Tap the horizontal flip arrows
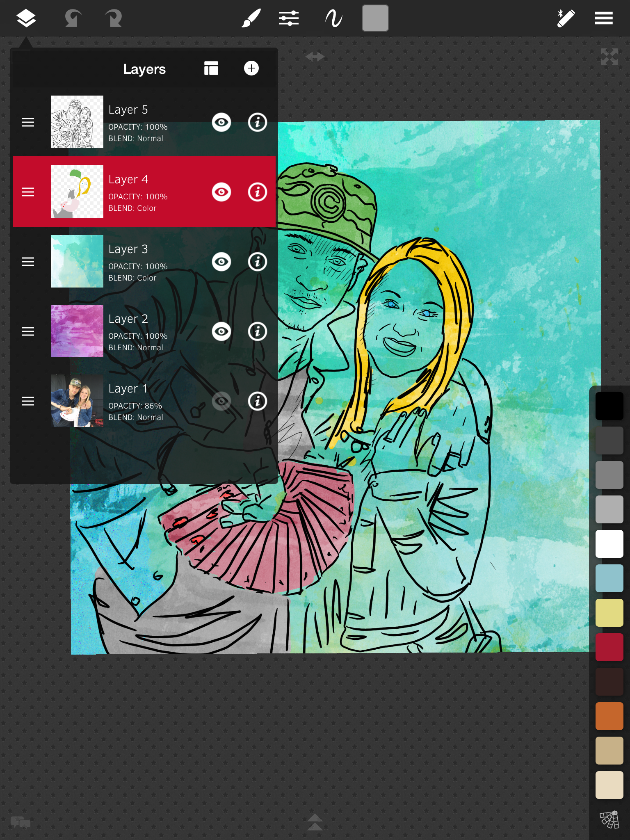 (315, 57)
